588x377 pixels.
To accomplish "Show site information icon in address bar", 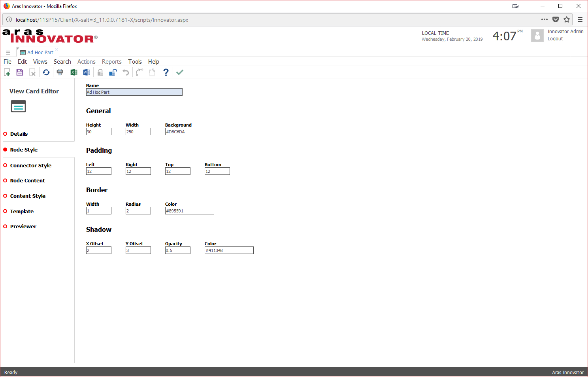I will coord(9,19).
